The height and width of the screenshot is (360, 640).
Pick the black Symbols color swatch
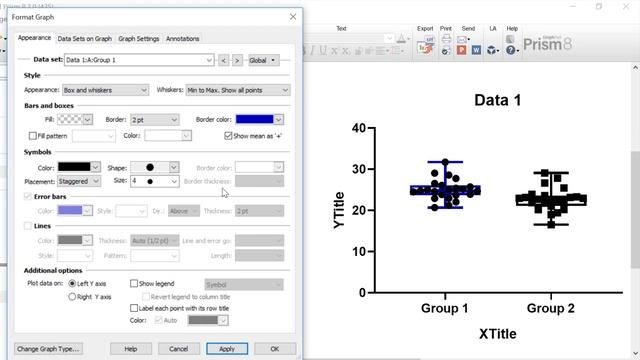74,167
